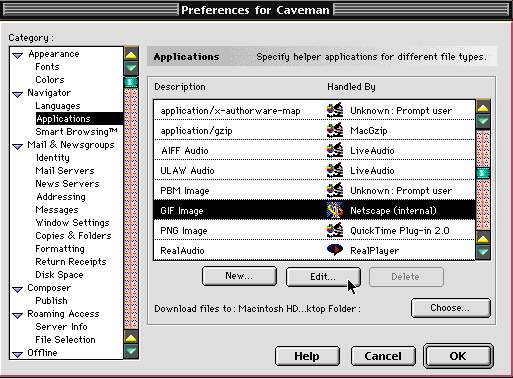Click category list bottom scroll down arrow
Image resolution: width=513 pixels, height=379 pixels.
131,351
